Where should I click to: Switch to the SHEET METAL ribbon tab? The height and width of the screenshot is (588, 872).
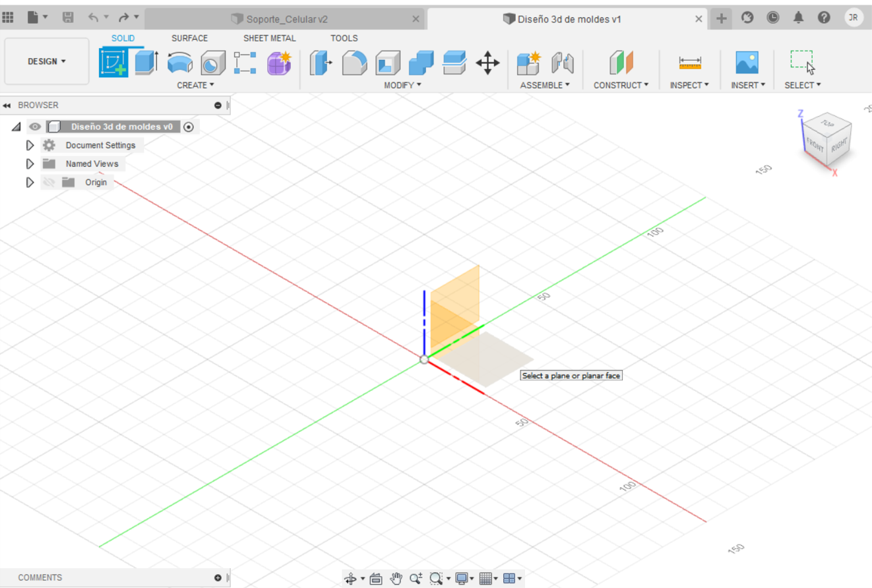[270, 38]
